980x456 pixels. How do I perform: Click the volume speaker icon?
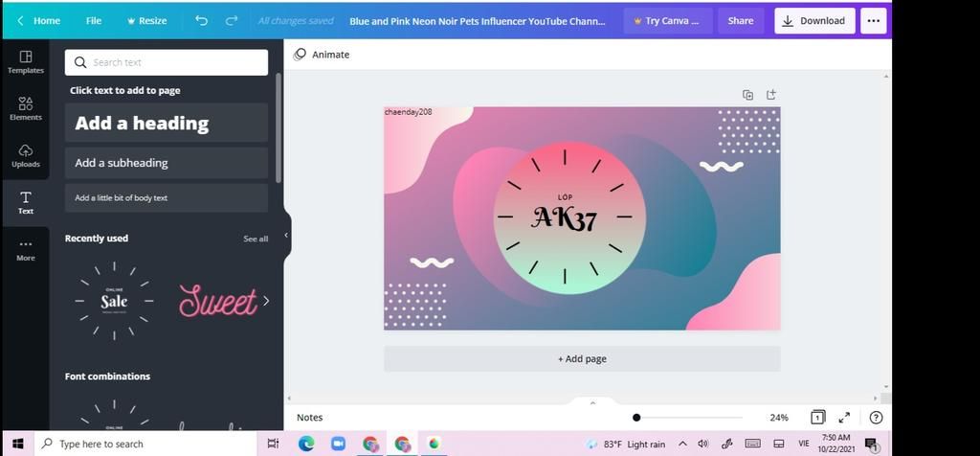coord(703,445)
